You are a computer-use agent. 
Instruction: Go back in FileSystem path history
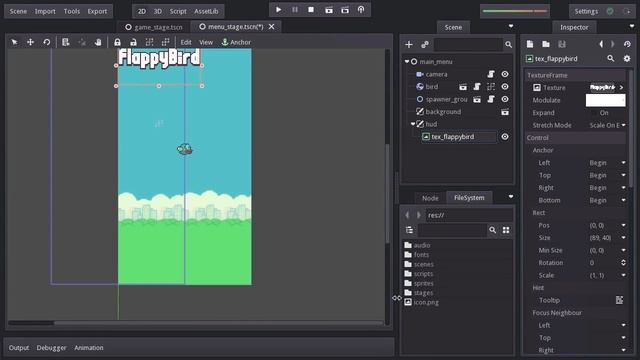pyautogui.click(x=407, y=215)
